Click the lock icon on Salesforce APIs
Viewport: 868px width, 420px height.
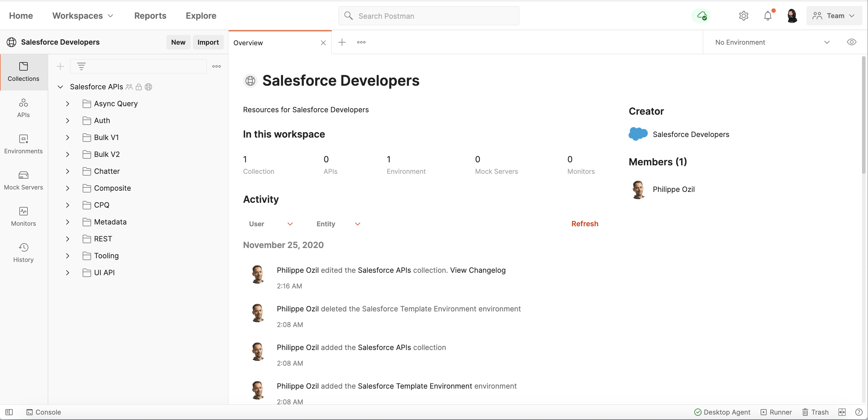tap(138, 87)
